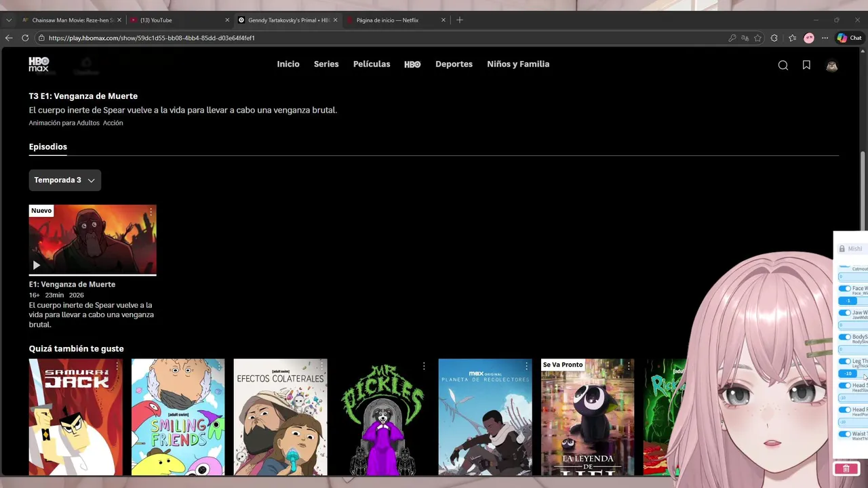This screenshot has height=488, width=868.
Task: Open My List bookmark icon
Action: [x=806, y=65]
